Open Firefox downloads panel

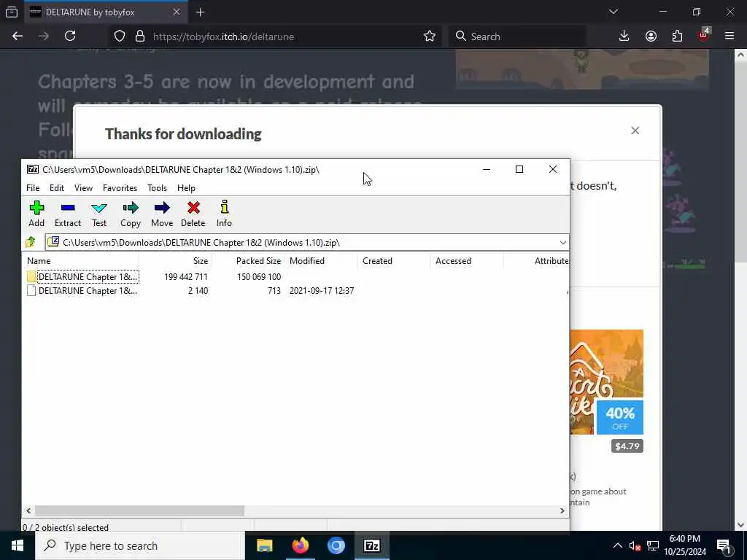tap(624, 36)
